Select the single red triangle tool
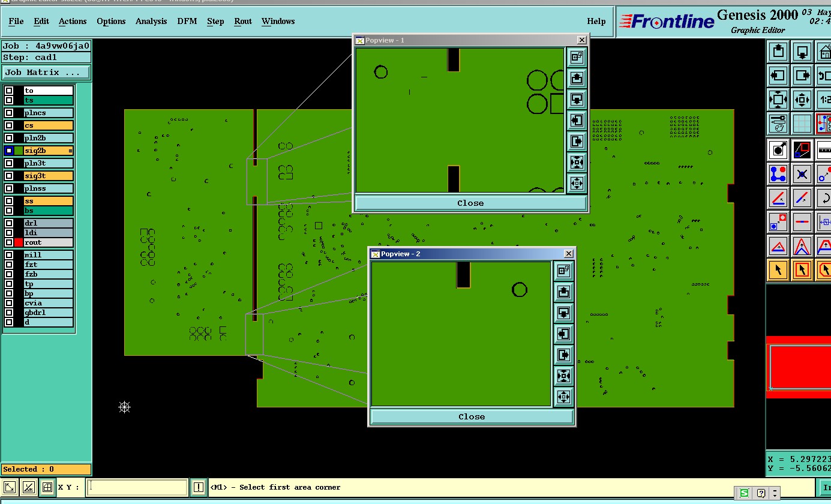 coord(778,246)
